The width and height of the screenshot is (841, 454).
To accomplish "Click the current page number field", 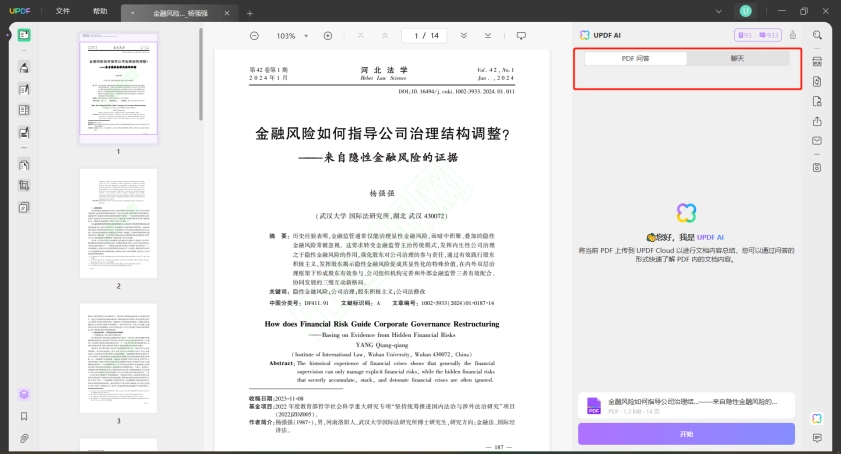I will [x=416, y=36].
